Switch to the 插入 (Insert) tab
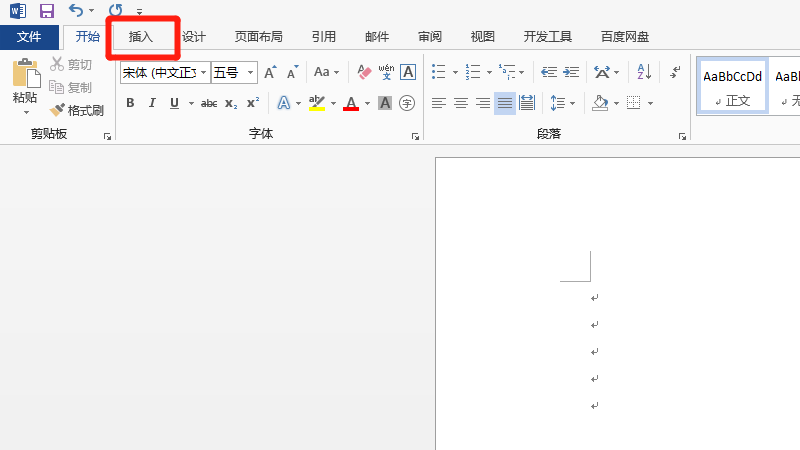Viewport: 800px width, 450px height. coord(141,37)
